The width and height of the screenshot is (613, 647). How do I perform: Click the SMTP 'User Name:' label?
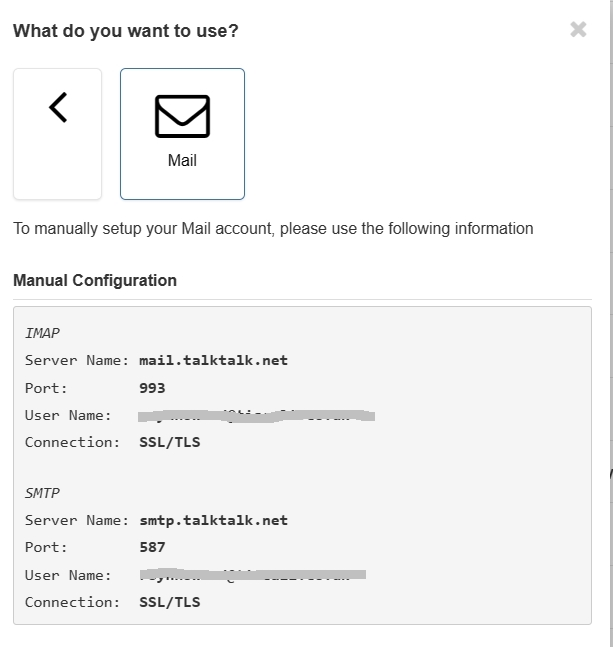coord(68,575)
